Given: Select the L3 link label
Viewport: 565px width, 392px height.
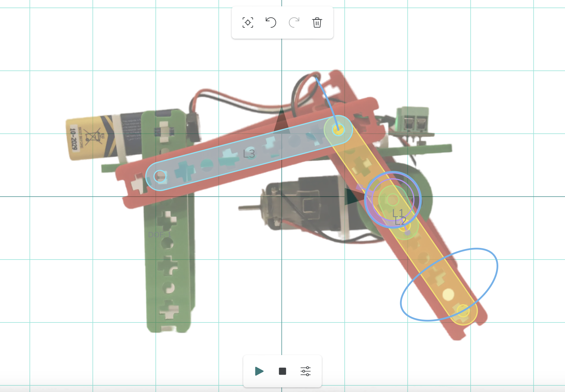Looking at the screenshot, I should point(249,154).
